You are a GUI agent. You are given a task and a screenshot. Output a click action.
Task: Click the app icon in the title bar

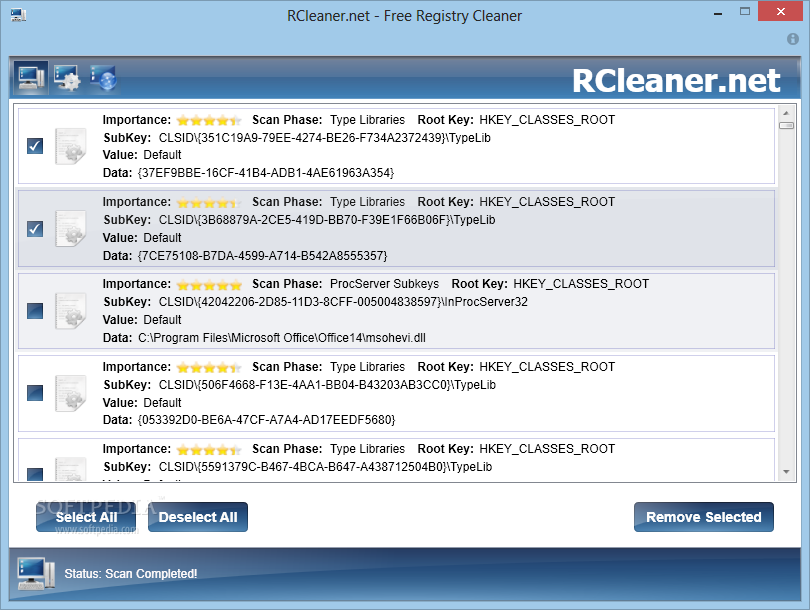(x=19, y=15)
